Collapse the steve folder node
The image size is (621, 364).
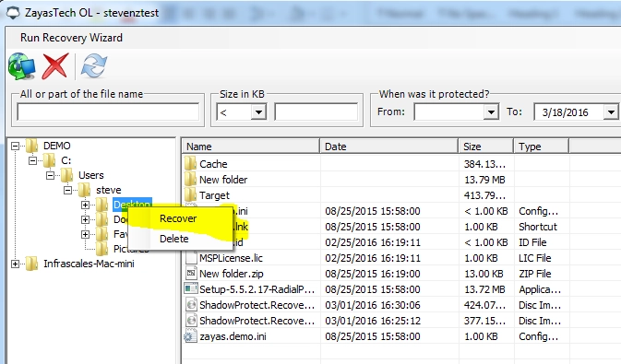[67, 191]
